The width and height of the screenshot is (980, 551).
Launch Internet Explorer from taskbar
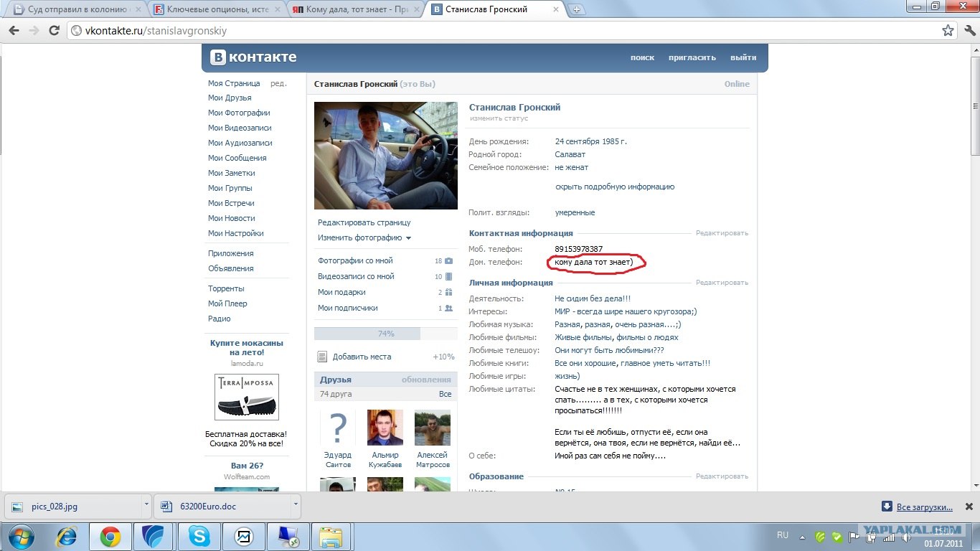tap(68, 537)
